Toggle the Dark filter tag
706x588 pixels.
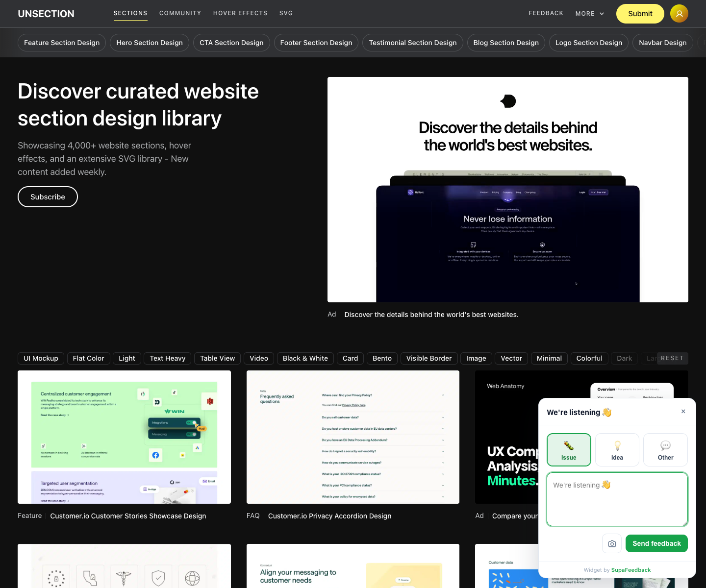(625, 358)
